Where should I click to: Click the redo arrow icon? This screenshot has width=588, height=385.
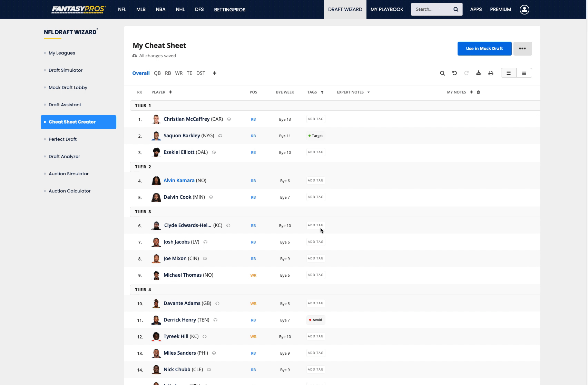click(x=467, y=73)
